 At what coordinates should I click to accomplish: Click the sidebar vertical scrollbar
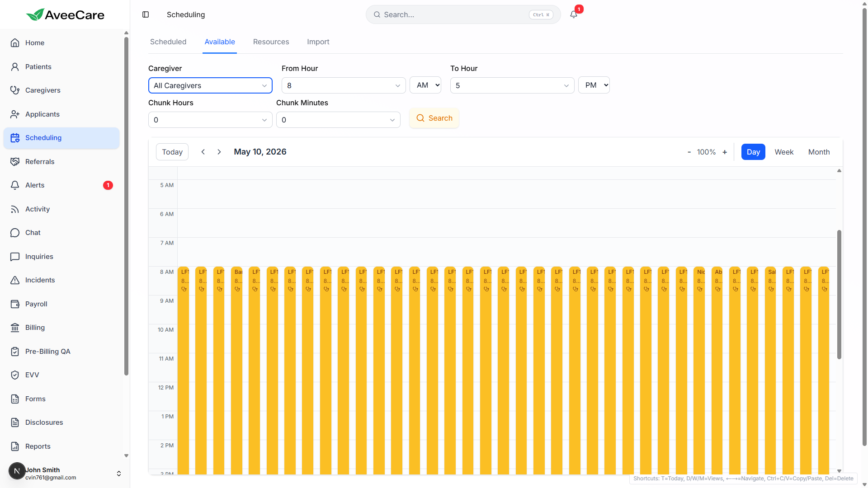[x=126, y=206]
